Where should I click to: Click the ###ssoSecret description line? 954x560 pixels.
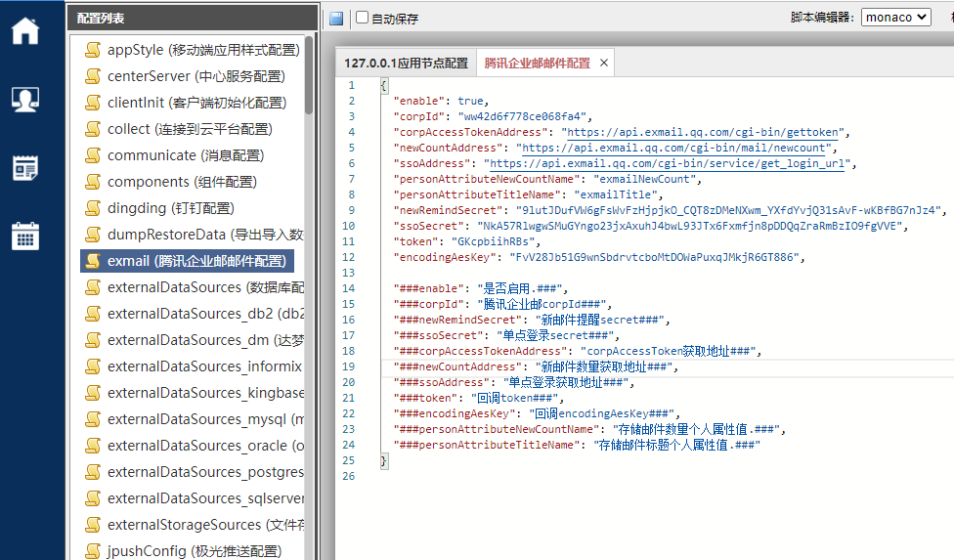pos(506,335)
